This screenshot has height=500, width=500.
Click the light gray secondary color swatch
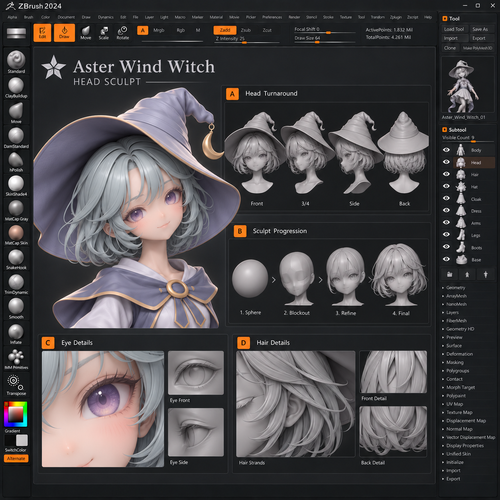(x=22, y=440)
